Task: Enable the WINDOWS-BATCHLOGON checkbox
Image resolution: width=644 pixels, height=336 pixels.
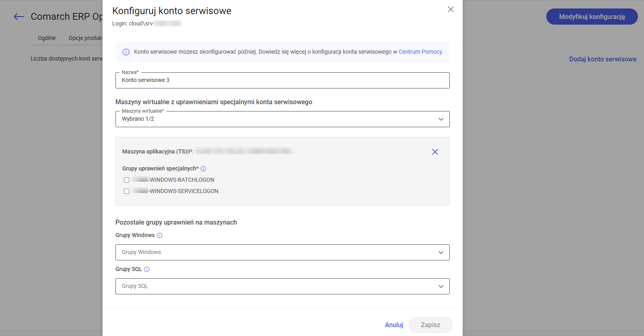Action: (x=127, y=180)
